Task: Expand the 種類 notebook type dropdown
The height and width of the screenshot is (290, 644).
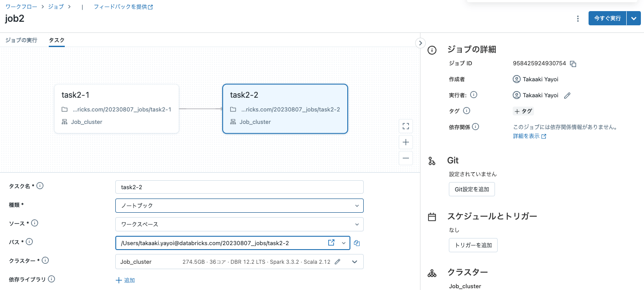Action: 239,206
